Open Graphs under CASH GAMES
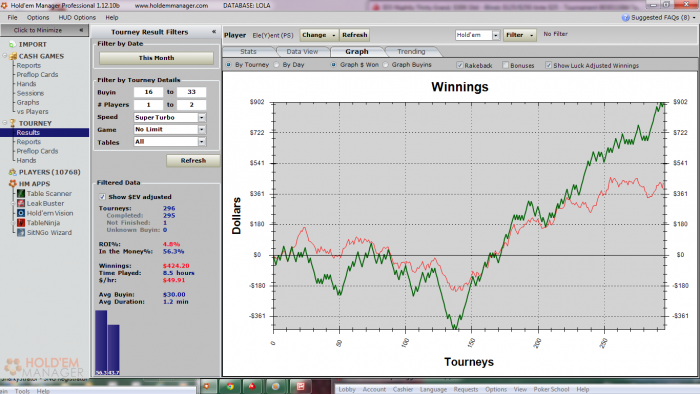The width and height of the screenshot is (700, 394). (28, 103)
